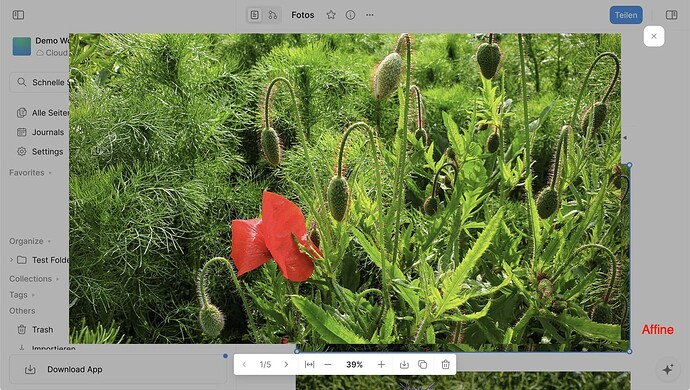Delete the image with the trash icon
This screenshot has width=690, height=390.
click(x=445, y=364)
